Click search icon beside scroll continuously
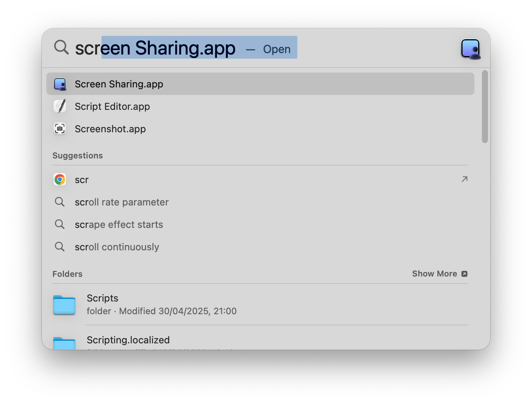Image resolution: width=532 pixels, height=405 pixels. click(x=60, y=247)
